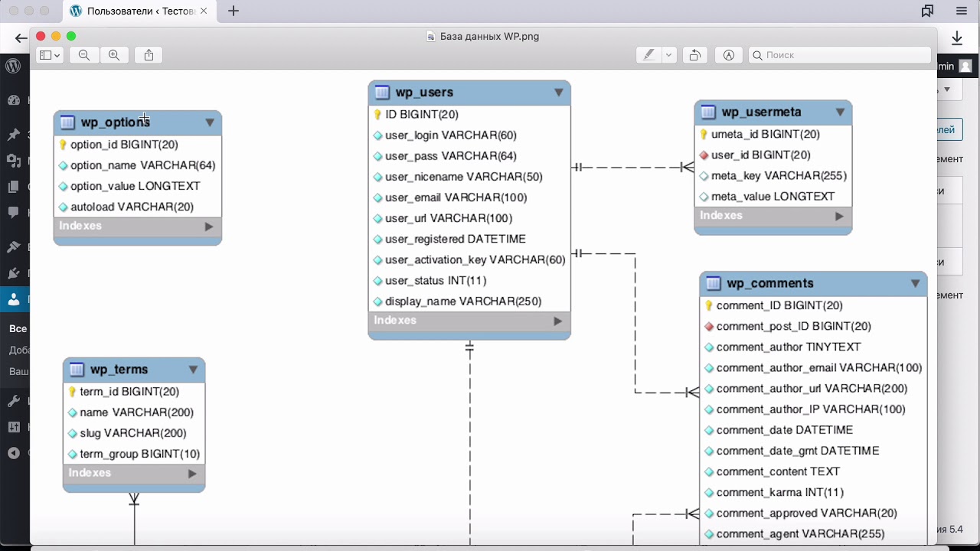The height and width of the screenshot is (551, 980).
Task: Click the Preview window title База данных WP.png
Action: (490, 37)
